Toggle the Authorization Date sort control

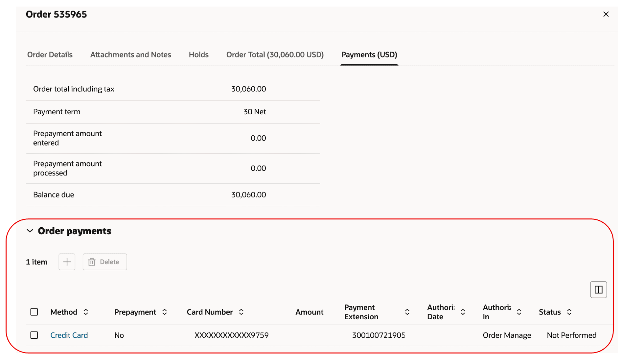coord(463,312)
